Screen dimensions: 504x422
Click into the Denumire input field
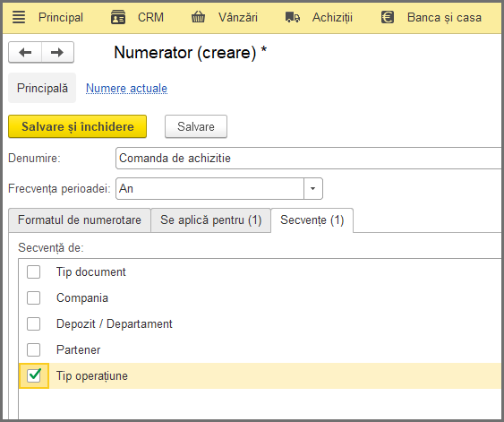(x=310, y=159)
